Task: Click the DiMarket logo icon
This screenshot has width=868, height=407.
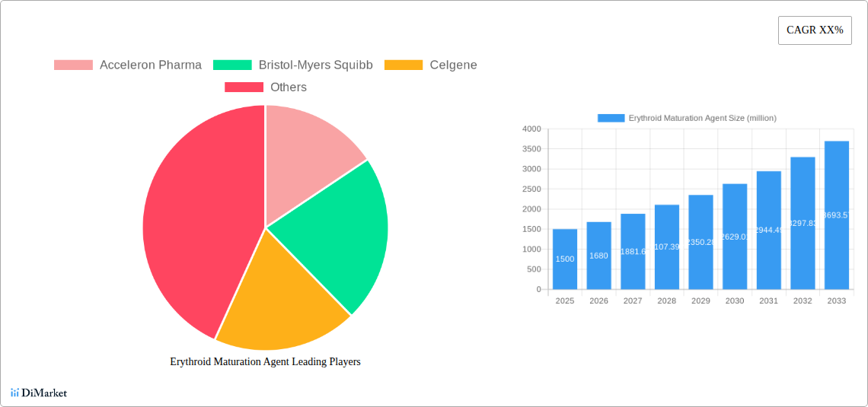Action: tap(14, 393)
